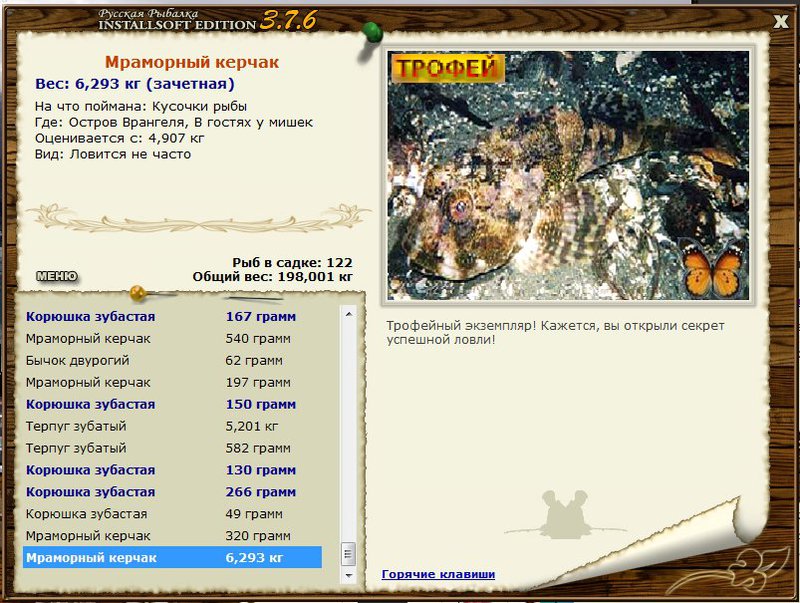The width and height of the screenshot is (800, 603).
Task: Open the Горячие клавиши link
Action: point(438,574)
